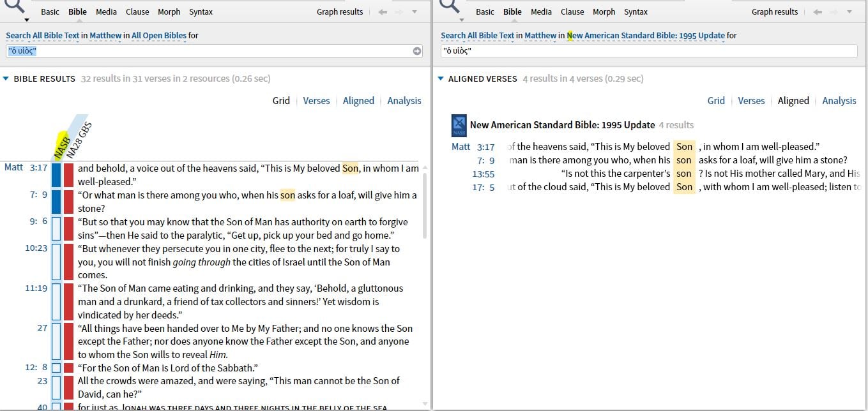Click 'New American Standard Bible: 1995 Update' results heading

(x=562, y=125)
